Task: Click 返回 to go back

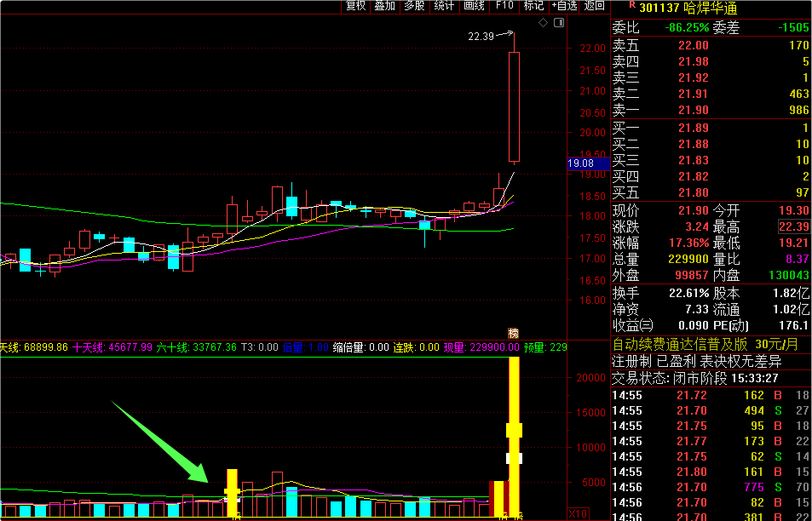Action: 595,6
